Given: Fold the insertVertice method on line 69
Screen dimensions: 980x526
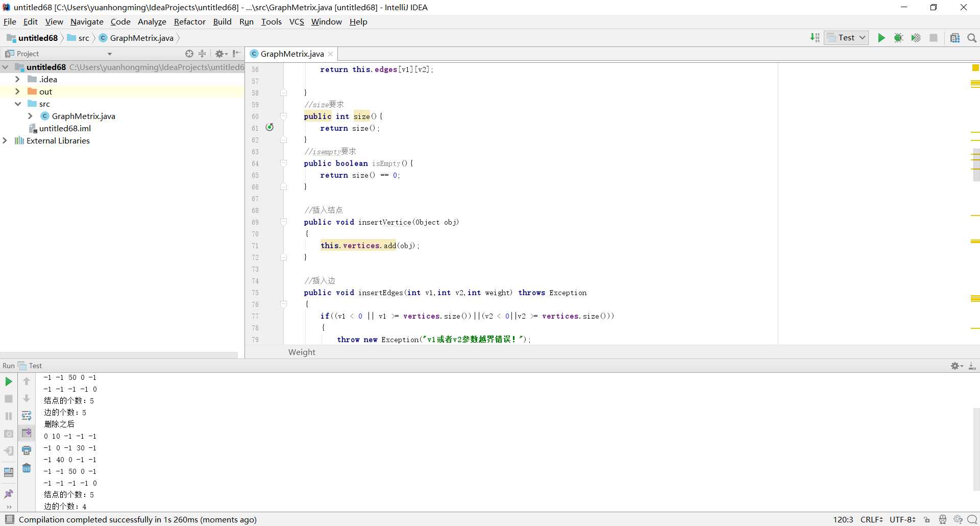Looking at the screenshot, I should [x=283, y=222].
